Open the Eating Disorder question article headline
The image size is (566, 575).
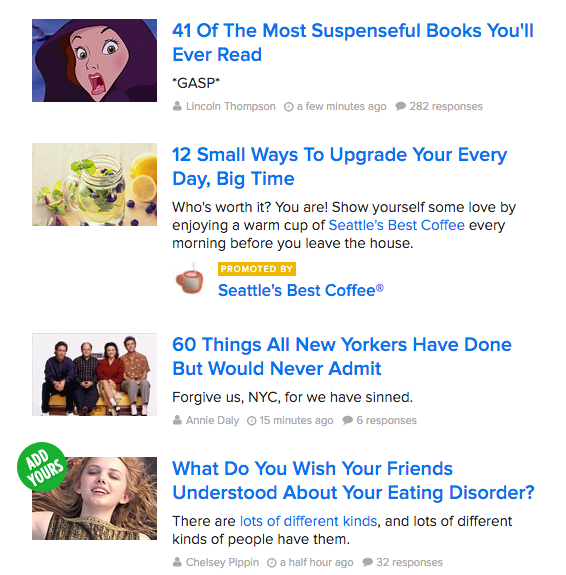pos(353,480)
